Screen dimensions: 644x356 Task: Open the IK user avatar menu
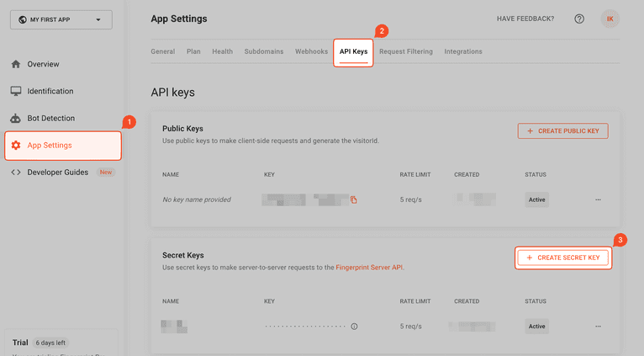tap(610, 19)
